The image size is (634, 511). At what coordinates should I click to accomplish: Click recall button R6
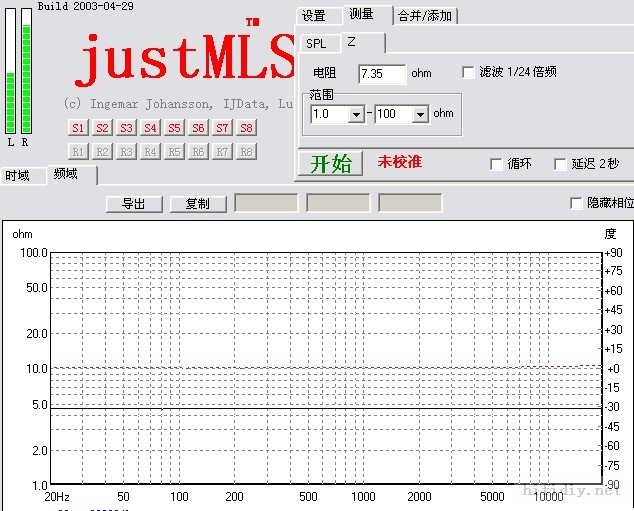pos(198,152)
